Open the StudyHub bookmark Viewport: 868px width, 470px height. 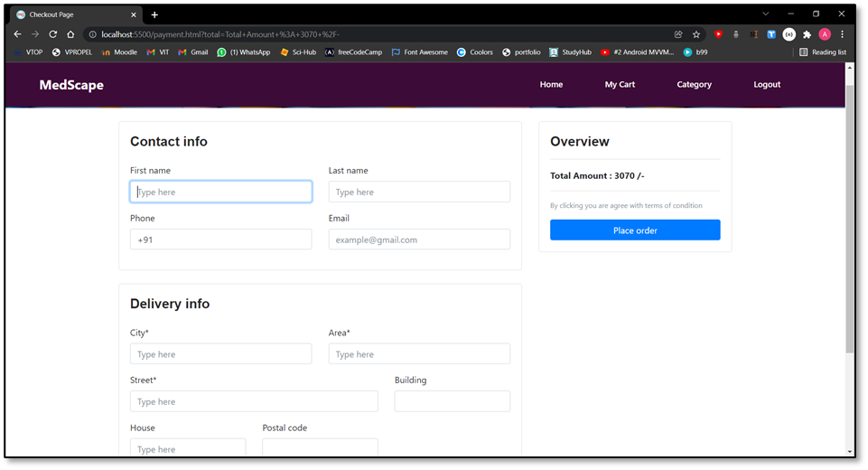click(x=570, y=52)
